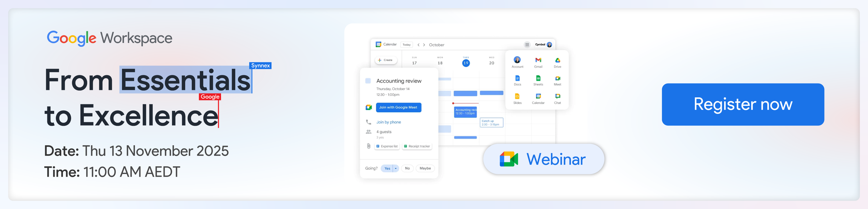Open Google Drive from the apps panel
This screenshot has width=868, height=209.
[557, 60]
